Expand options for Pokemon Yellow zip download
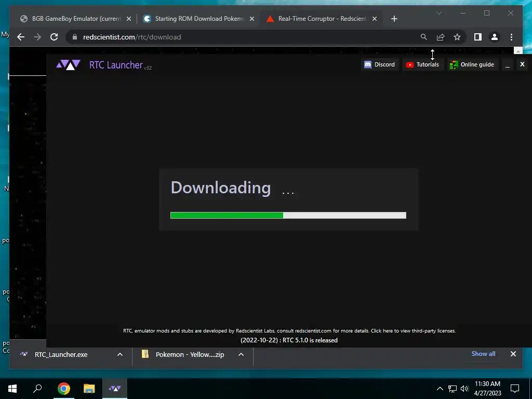The width and height of the screenshot is (532, 399). click(x=241, y=354)
